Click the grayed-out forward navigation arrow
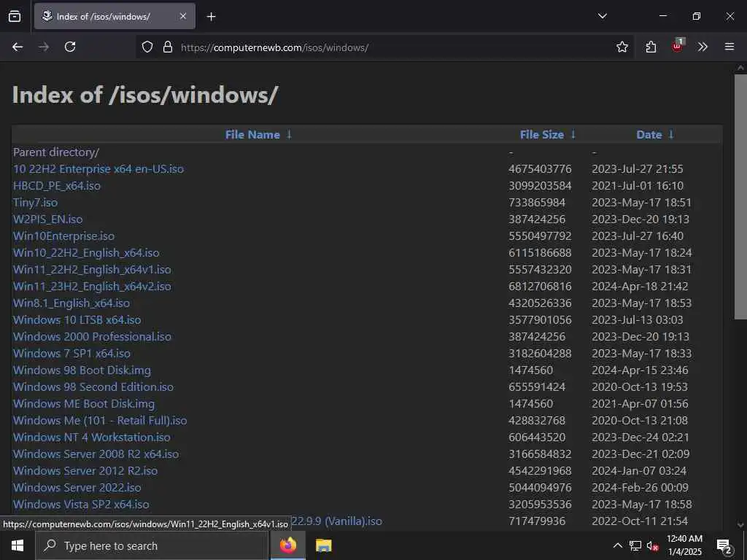Image resolution: width=747 pixels, height=560 pixels. click(44, 47)
